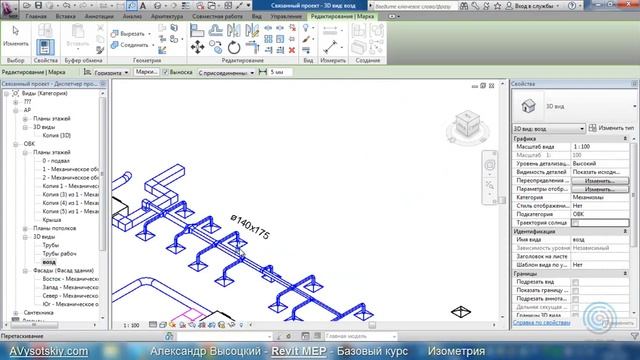The height and width of the screenshot is (360, 640).
Task: Click the Visual Style icon in view control bar
Action: 163,325
